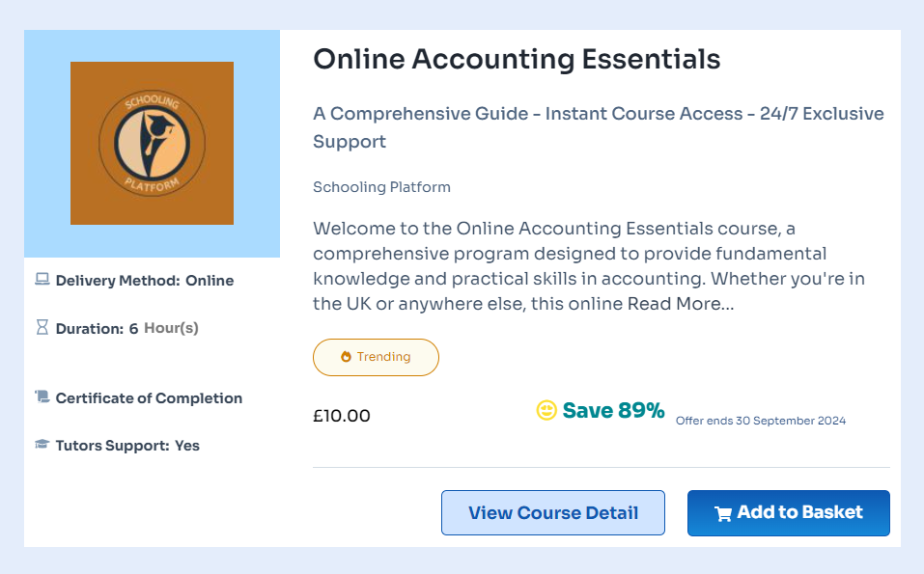Expand description with Read More link
The width and height of the screenshot is (924, 574).
coord(680,304)
